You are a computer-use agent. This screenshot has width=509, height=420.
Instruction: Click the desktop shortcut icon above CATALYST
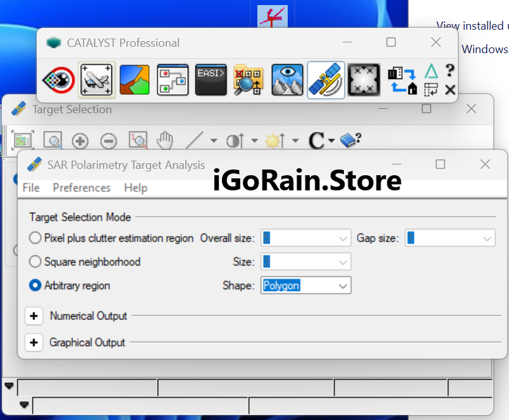click(273, 16)
